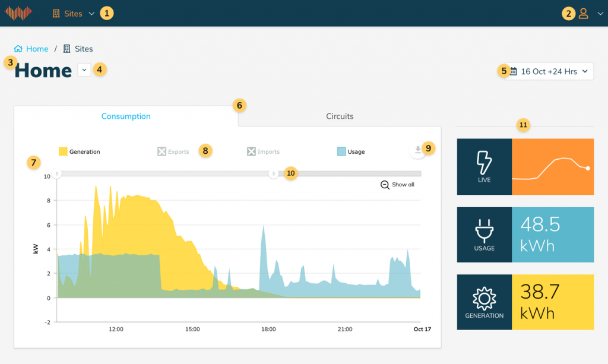
Task: Click the Show all zoom-out button
Action: pos(397,185)
